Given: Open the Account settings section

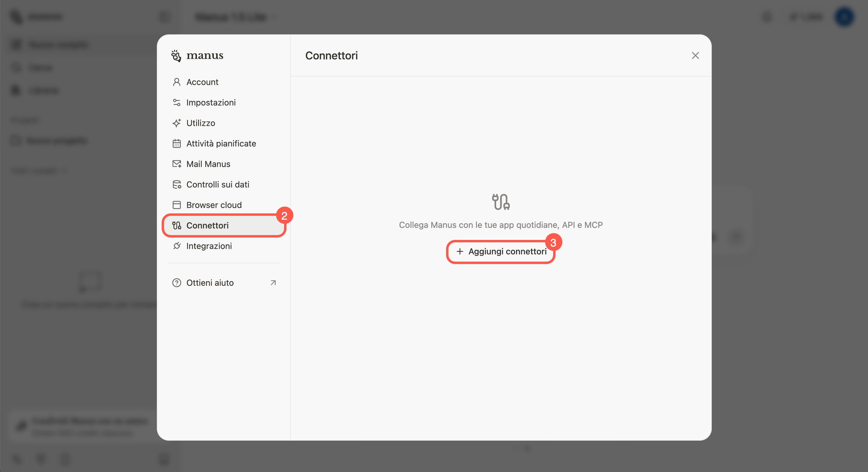Looking at the screenshot, I should 202,82.
